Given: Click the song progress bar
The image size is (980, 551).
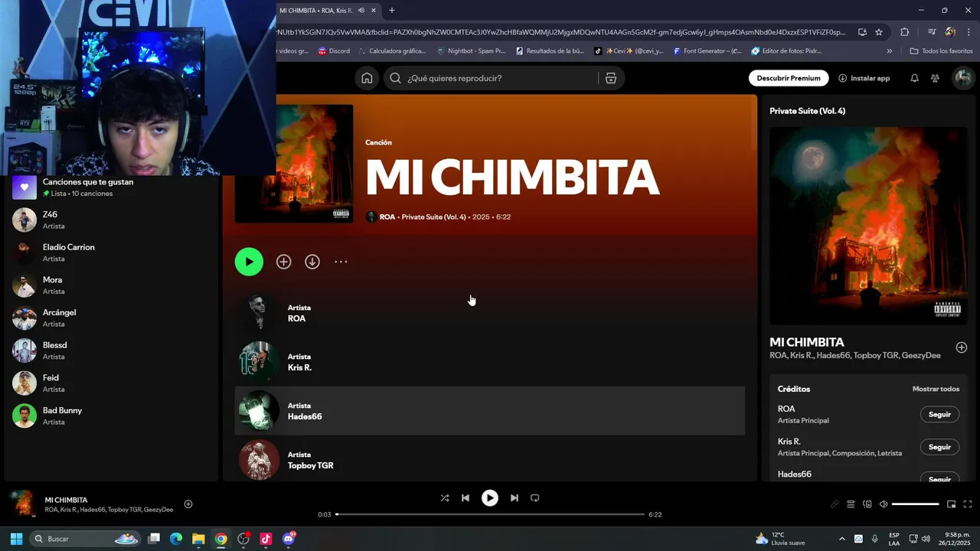Looking at the screenshot, I should click(x=490, y=514).
